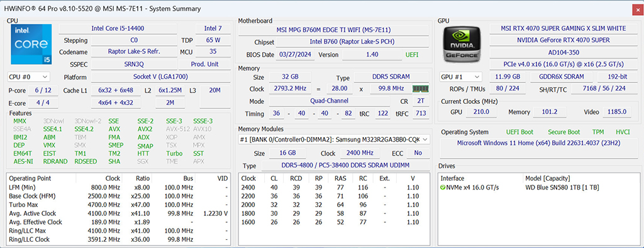This screenshot has height=248, width=644.
Task: Select the Intel Core i5-14400 name field
Action: click(x=118, y=28)
